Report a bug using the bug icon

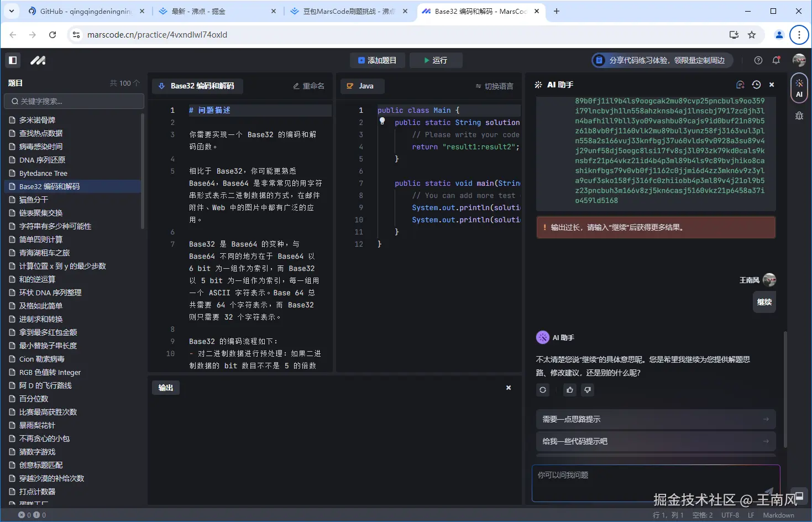click(799, 116)
